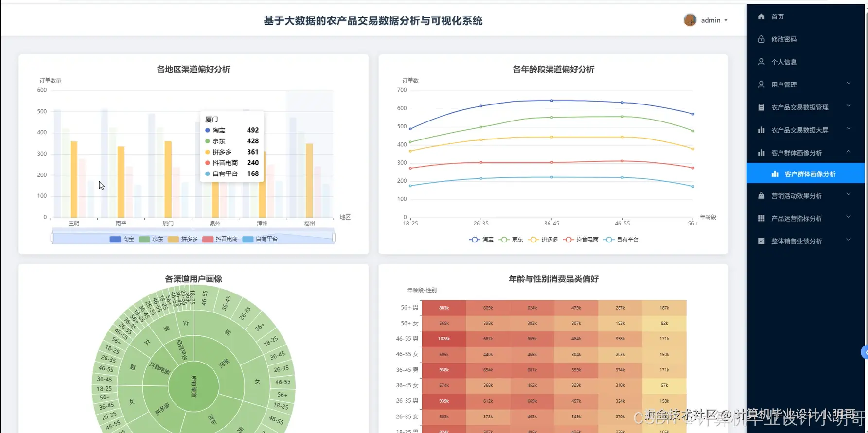868x433 pixels.
Task: Click the 各地区渠道偏好分析 chart title
Action: (x=194, y=69)
